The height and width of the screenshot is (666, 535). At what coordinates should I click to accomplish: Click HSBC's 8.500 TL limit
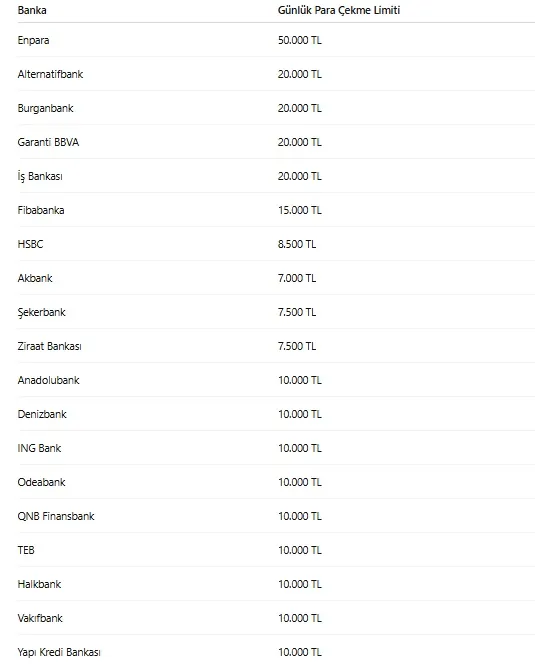(297, 244)
